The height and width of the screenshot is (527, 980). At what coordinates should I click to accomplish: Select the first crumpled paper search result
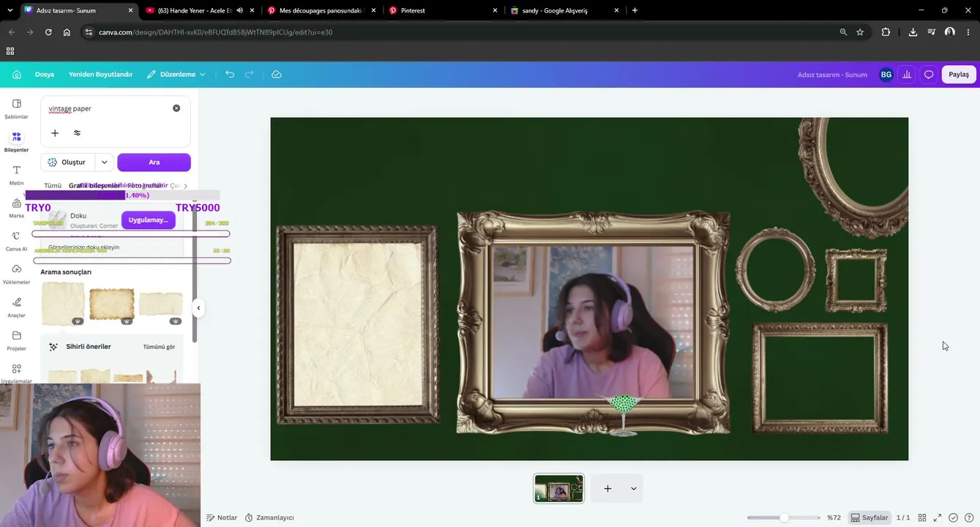(63, 304)
